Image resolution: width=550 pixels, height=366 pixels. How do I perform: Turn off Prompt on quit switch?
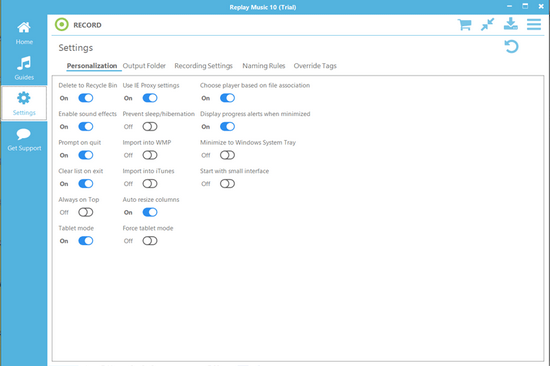(86, 155)
